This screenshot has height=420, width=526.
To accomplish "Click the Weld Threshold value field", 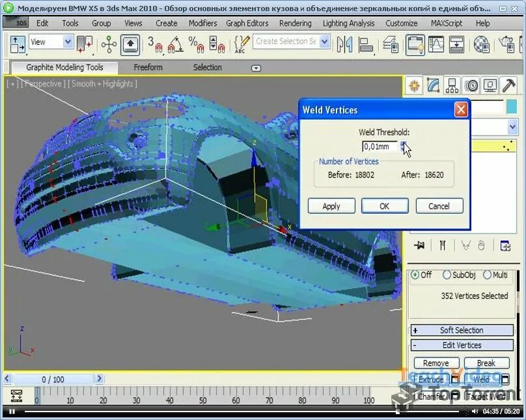I will point(380,147).
